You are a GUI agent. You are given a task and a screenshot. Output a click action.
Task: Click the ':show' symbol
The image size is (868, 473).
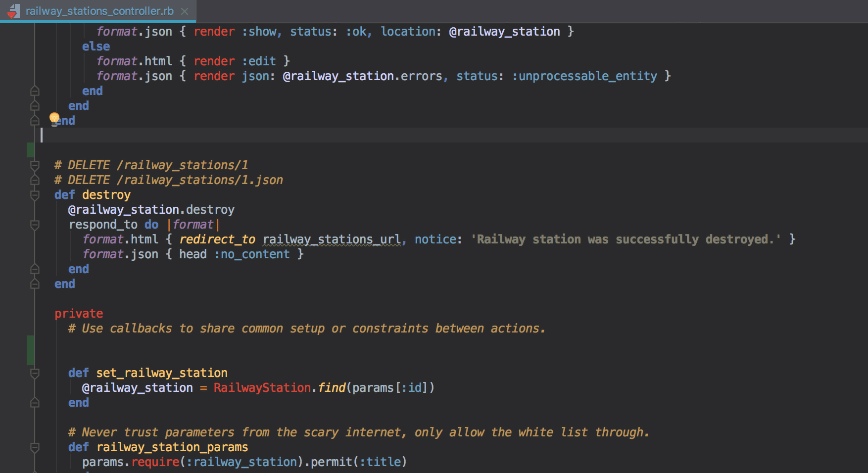[x=259, y=32]
